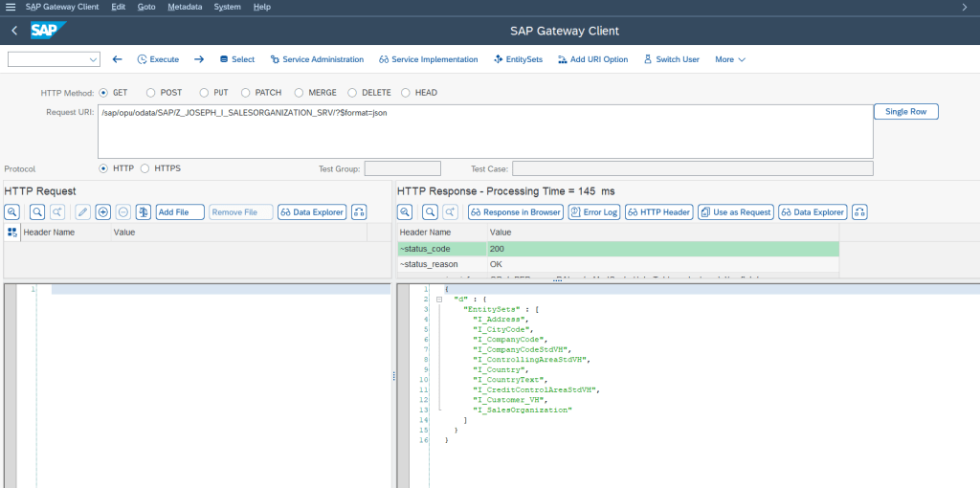Choose the DELETE HTTP method option
The height and width of the screenshot is (488, 980).
353,93
